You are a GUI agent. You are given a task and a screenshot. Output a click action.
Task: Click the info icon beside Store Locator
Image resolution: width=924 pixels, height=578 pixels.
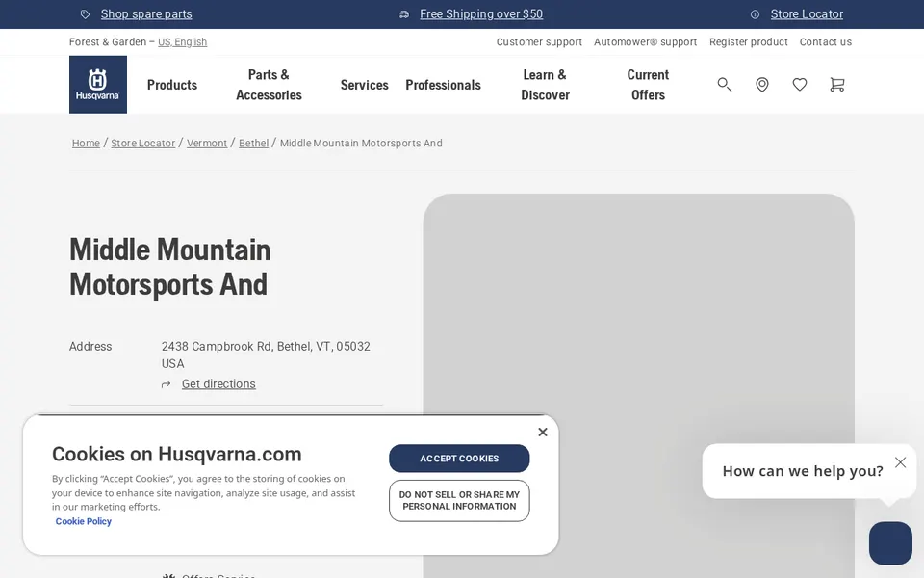(x=755, y=14)
